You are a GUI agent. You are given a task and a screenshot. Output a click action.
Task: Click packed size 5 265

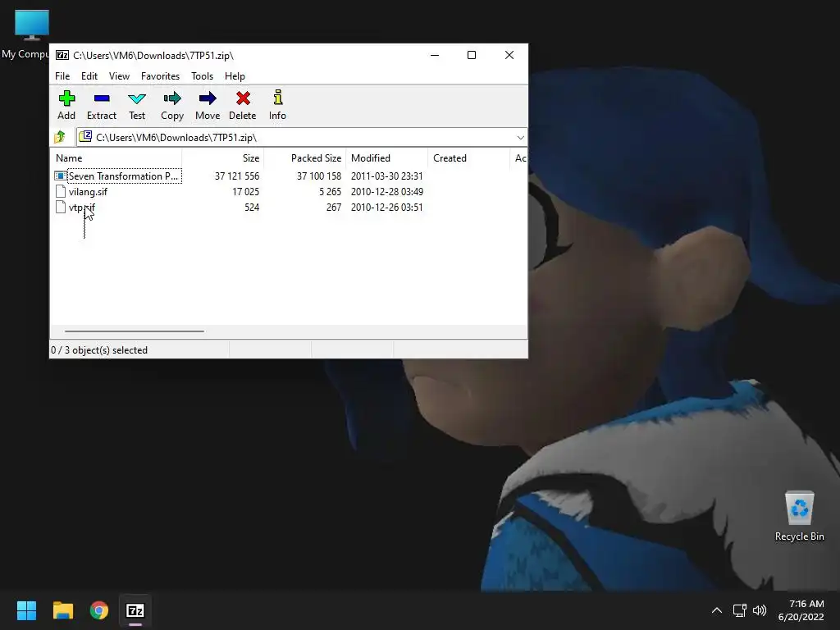330,191
